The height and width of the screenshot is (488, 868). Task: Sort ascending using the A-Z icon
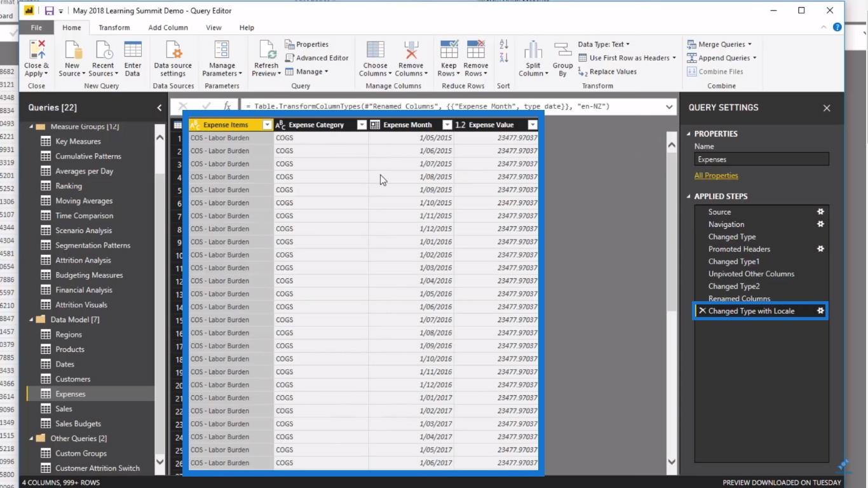click(x=504, y=44)
